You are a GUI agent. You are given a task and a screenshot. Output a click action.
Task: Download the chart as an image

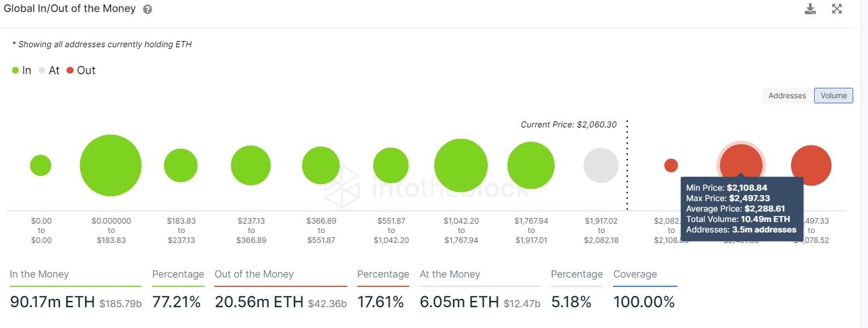click(810, 8)
